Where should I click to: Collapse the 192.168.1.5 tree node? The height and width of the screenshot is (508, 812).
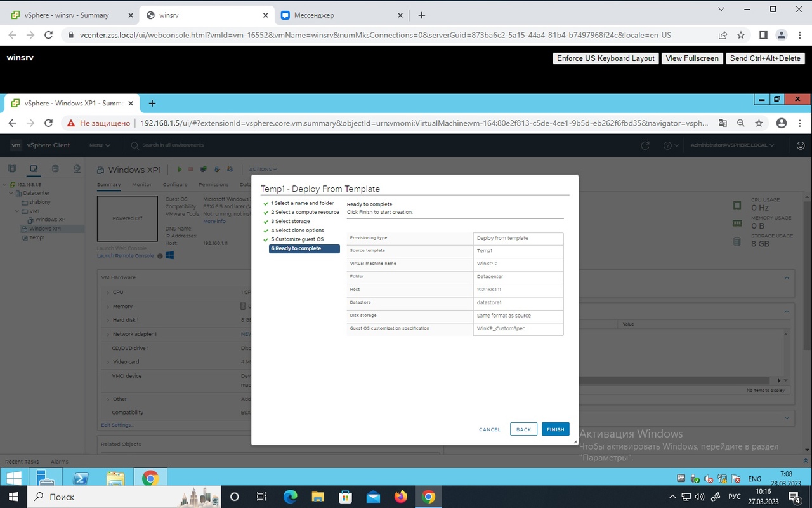point(5,184)
